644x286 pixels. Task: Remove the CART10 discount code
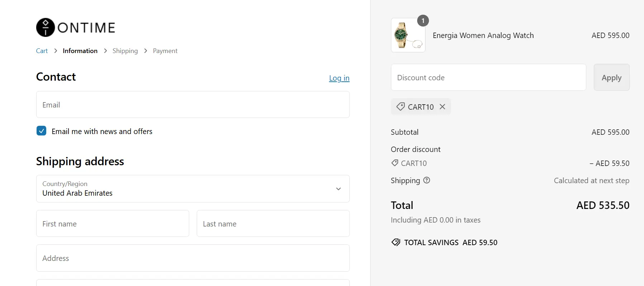click(x=442, y=107)
